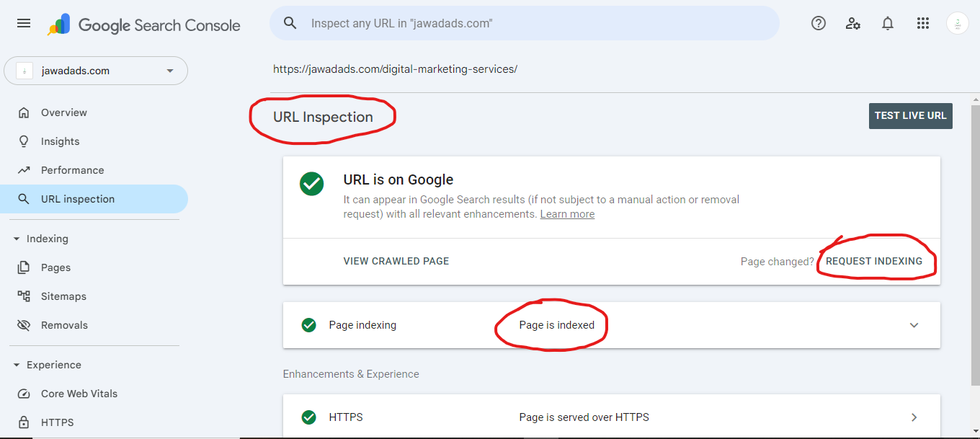
Task: Open the jawadads.com property dropdown
Action: (x=96, y=71)
